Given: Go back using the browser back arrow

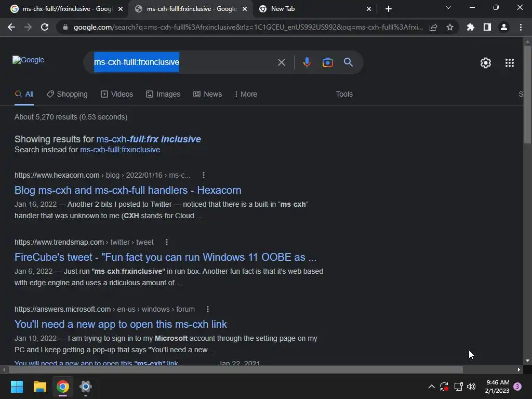Looking at the screenshot, I should pyautogui.click(x=11, y=27).
